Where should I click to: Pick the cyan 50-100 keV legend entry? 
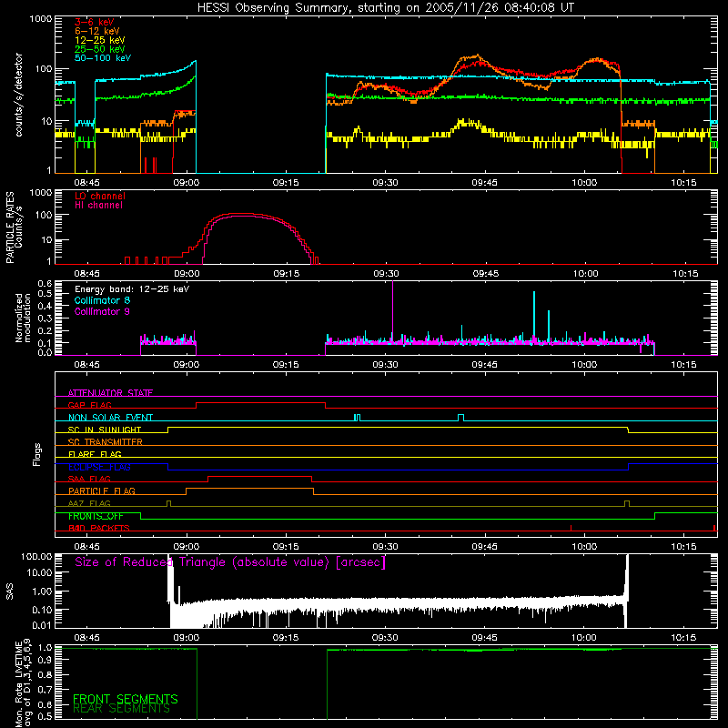[x=103, y=58]
